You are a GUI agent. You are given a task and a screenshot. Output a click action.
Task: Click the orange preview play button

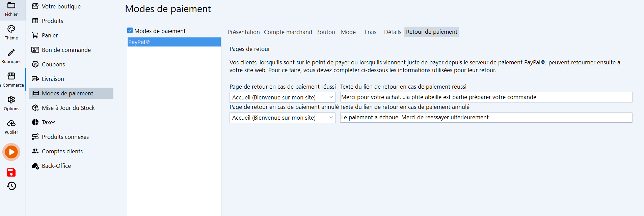click(11, 152)
